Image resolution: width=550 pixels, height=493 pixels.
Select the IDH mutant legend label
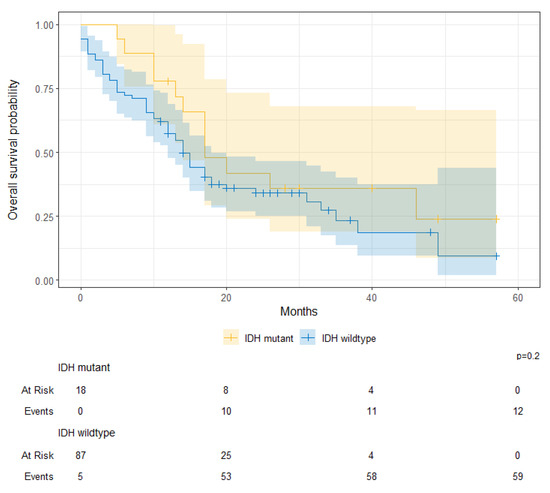(x=269, y=339)
